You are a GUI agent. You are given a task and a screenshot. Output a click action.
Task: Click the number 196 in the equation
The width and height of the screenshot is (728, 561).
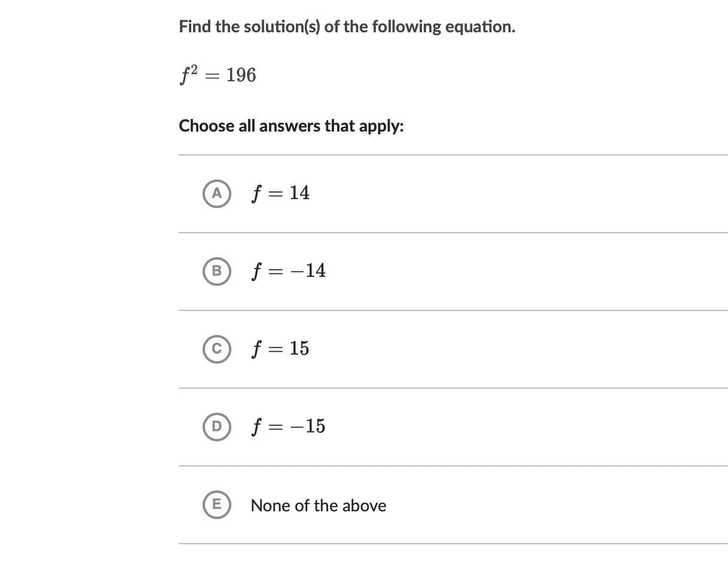(241, 75)
